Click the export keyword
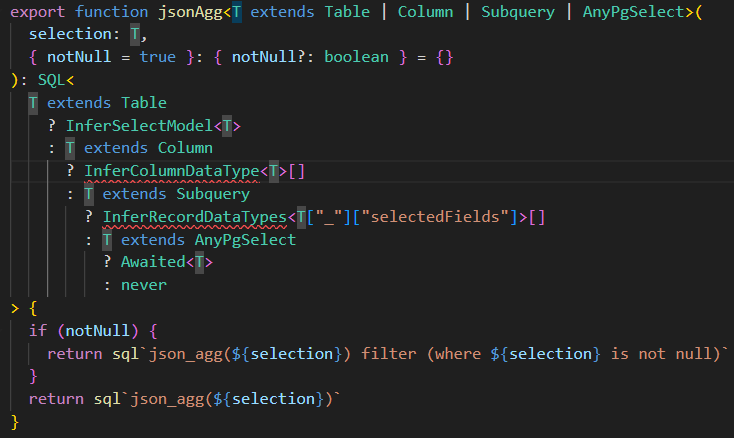The width and height of the screenshot is (734, 438). 37,12
